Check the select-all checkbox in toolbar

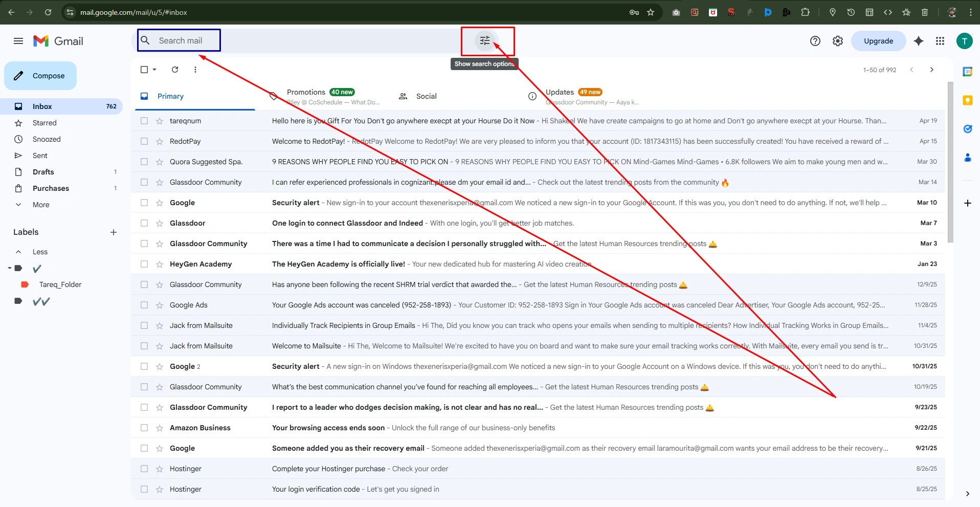[x=144, y=70]
